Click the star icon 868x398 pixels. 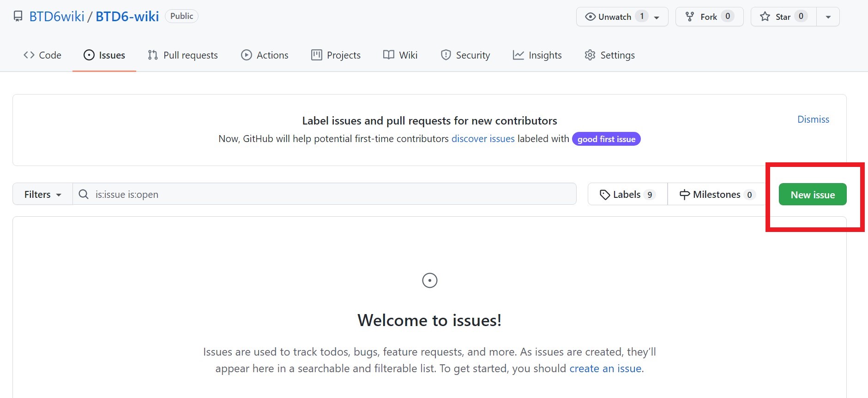(765, 17)
